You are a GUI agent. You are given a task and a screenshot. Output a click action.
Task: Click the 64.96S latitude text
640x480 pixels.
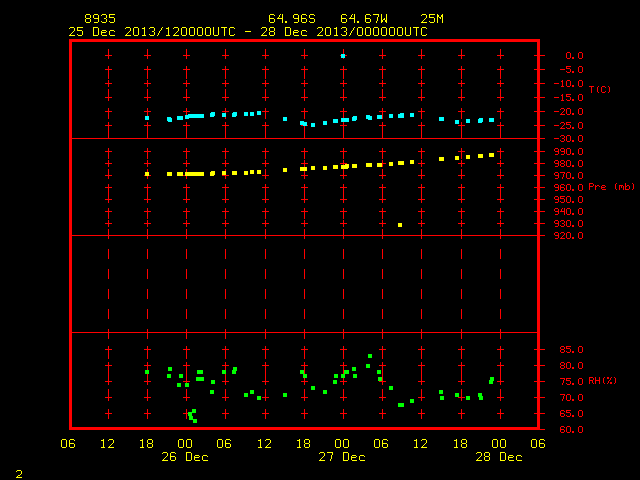[292, 19]
